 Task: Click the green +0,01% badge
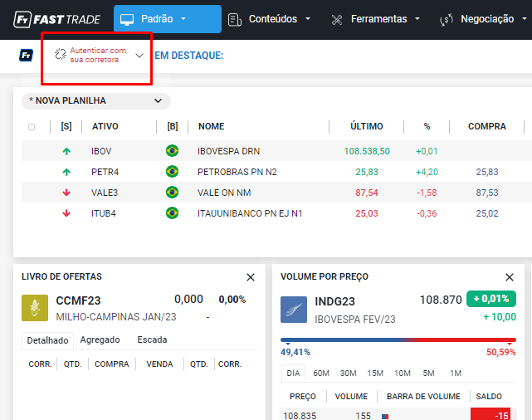click(491, 299)
